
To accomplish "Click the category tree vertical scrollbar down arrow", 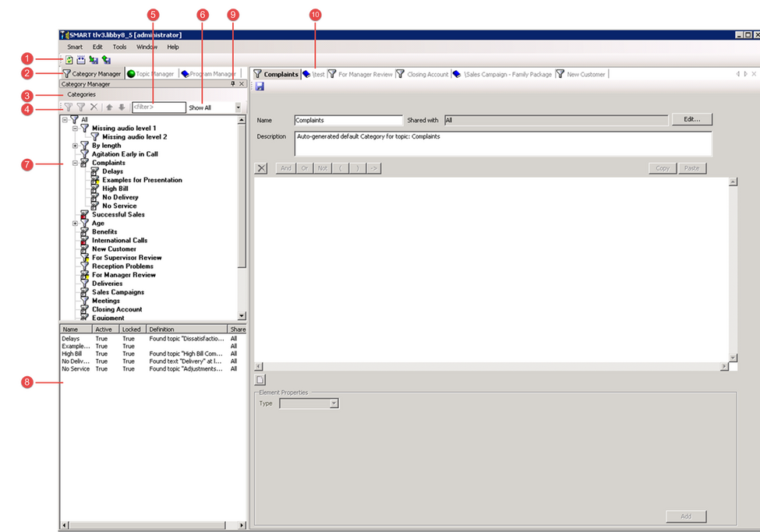I will [x=242, y=316].
